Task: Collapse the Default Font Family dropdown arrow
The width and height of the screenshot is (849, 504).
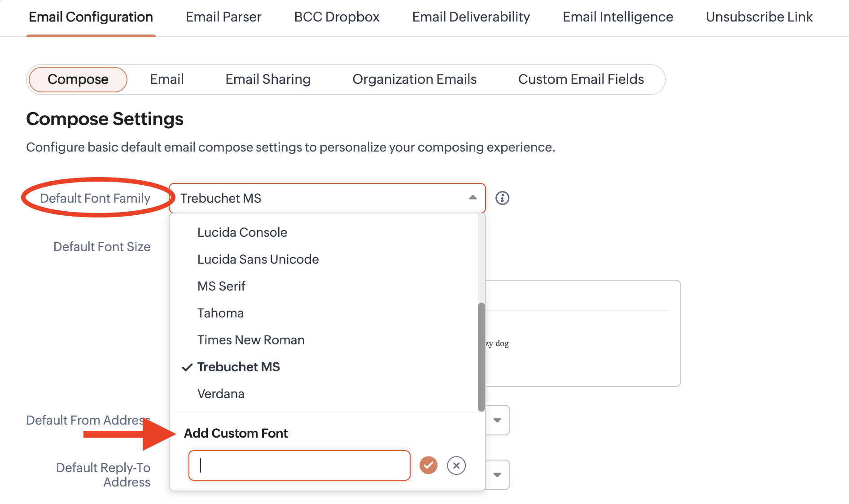Action: (473, 198)
